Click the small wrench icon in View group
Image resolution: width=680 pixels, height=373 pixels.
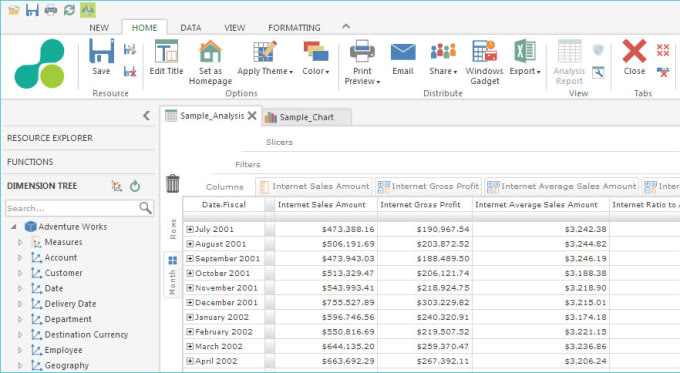pos(598,72)
